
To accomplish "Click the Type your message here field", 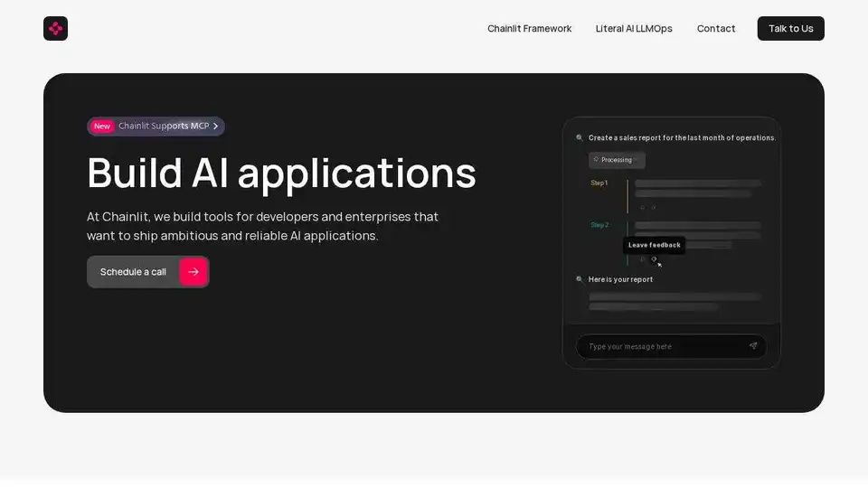I will click(671, 346).
